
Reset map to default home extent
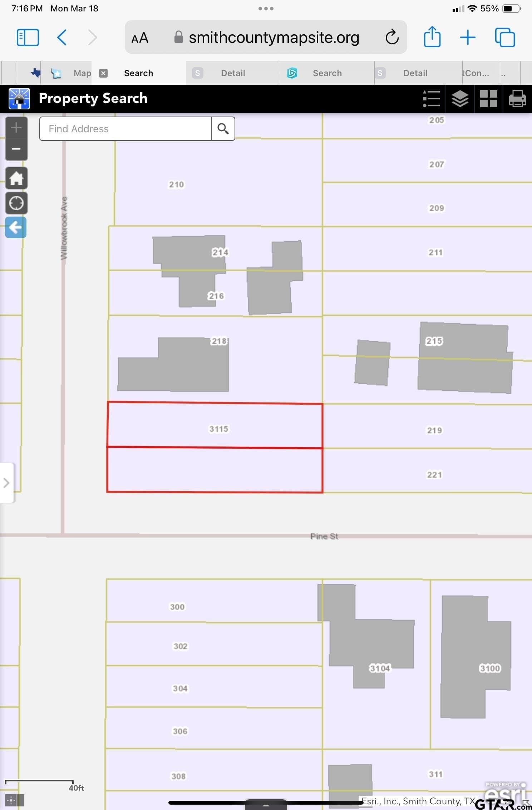click(16, 178)
